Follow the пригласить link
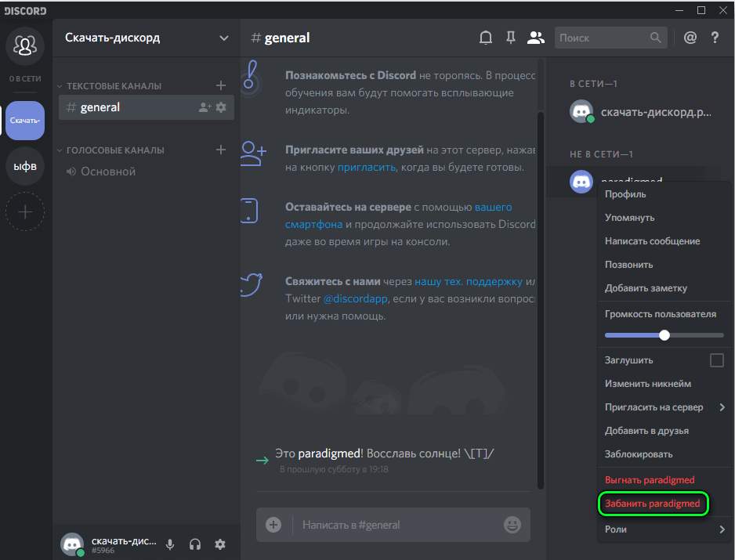This screenshot has height=560, width=735. 367,168
